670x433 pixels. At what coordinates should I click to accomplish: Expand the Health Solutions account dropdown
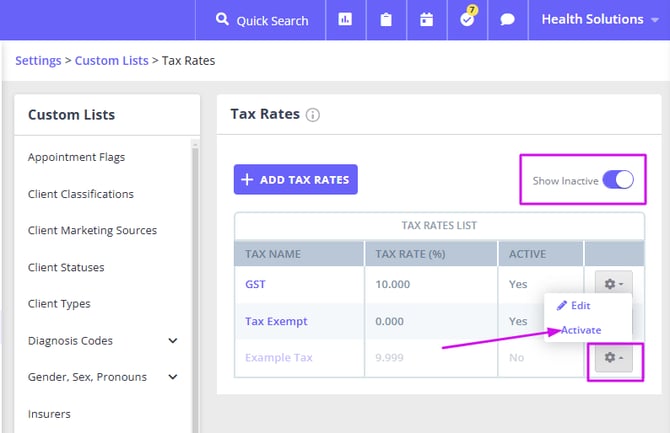(600, 20)
